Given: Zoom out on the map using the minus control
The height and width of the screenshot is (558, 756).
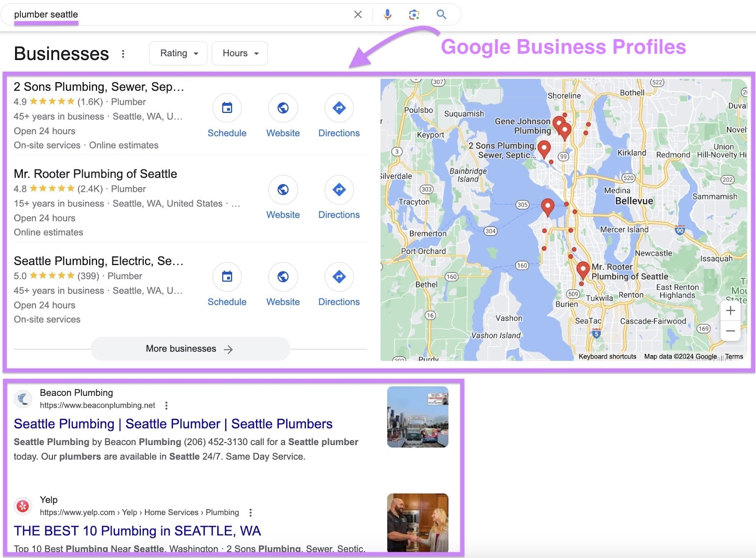Looking at the screenshot, I should coord(730,331).
